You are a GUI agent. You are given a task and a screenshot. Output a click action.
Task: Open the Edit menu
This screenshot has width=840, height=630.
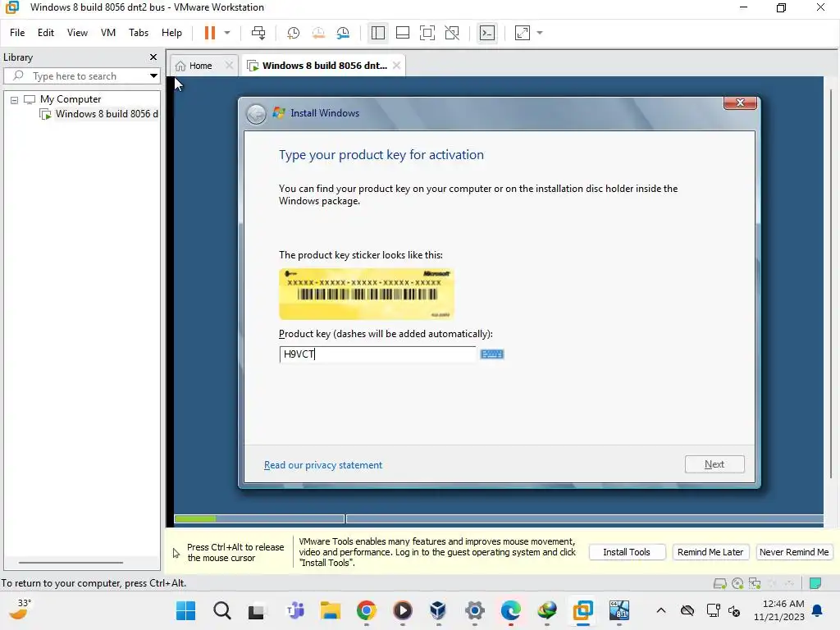pos(46,33)
